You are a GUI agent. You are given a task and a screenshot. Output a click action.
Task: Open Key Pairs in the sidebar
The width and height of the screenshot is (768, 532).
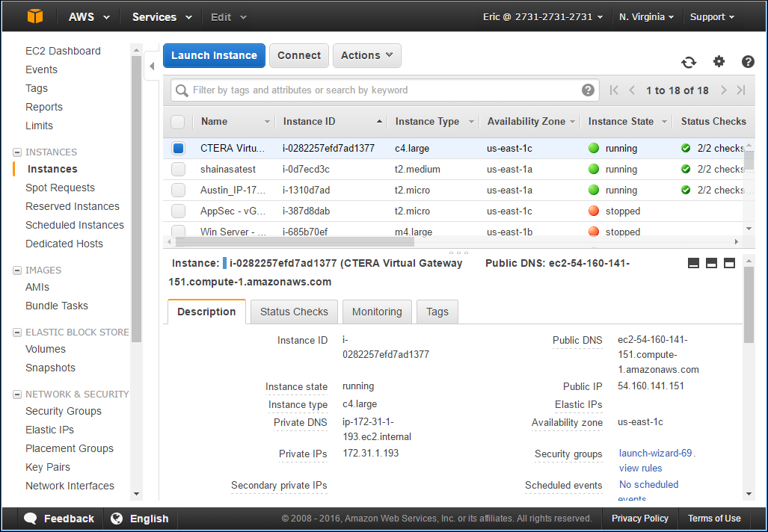click(x=48, y=467)
